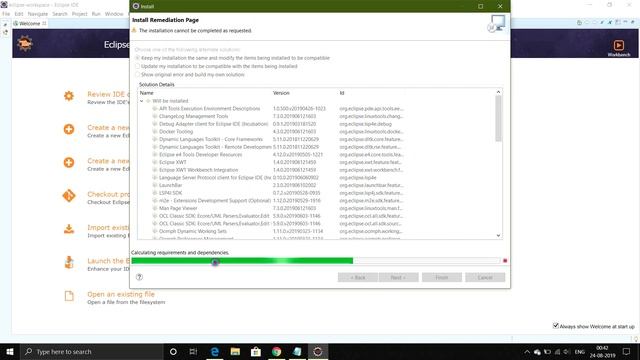Click the Name column header
Image resolution: width=640 pixels, height=360 pixels.
pos(147,93)
